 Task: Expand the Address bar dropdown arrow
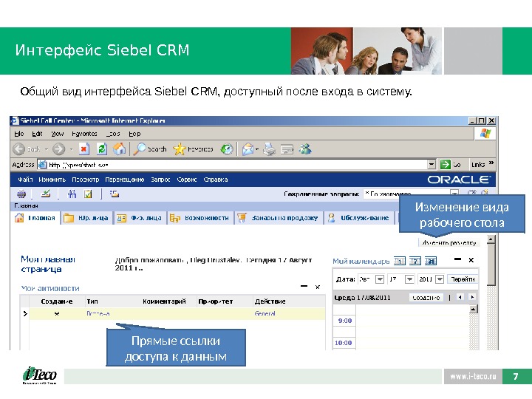coord(432,165)
